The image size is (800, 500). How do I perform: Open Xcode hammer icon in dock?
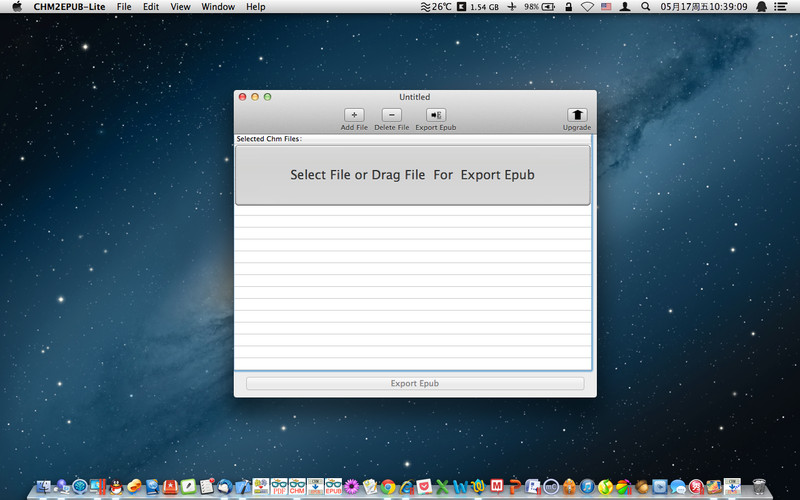(243, 487)
